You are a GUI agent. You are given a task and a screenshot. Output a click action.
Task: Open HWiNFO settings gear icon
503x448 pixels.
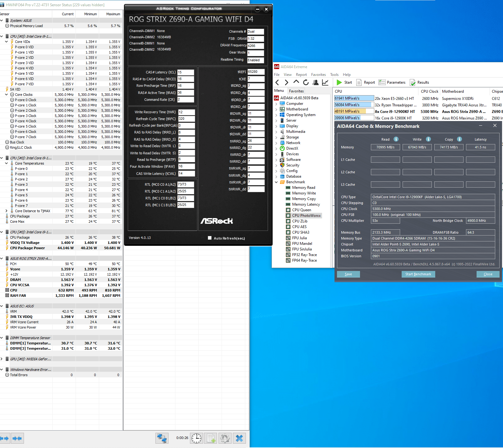coord(225,438)
